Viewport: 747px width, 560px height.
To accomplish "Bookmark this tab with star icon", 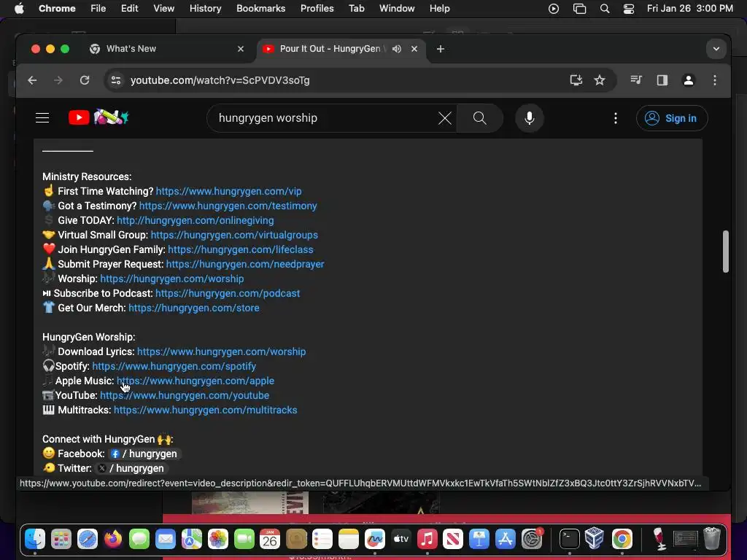I will (600, 80).
